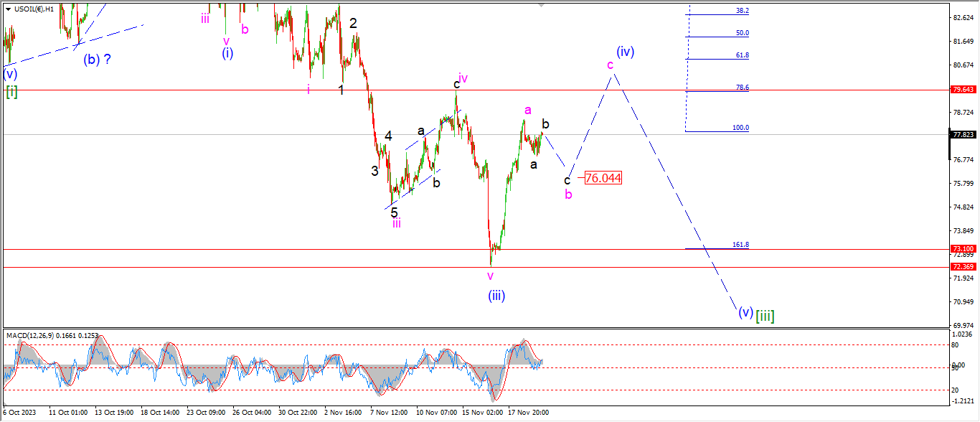
Task: Click the blue (iv) wave label
Action: coord(625,52)
